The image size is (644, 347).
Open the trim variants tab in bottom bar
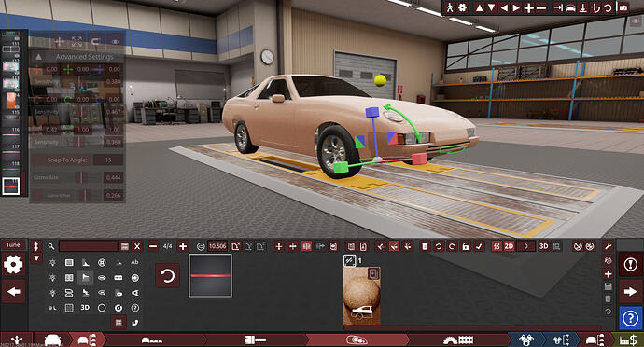88,340
